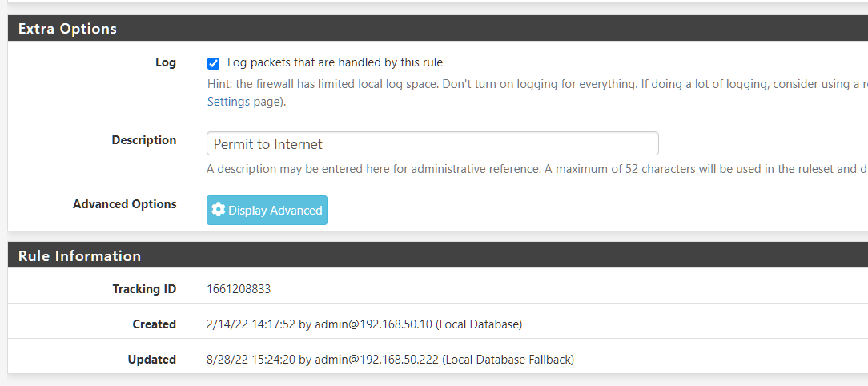This screenshot has width=868, height=386.
Task: Click the Updated row label
Action: (x=152, y=360)
